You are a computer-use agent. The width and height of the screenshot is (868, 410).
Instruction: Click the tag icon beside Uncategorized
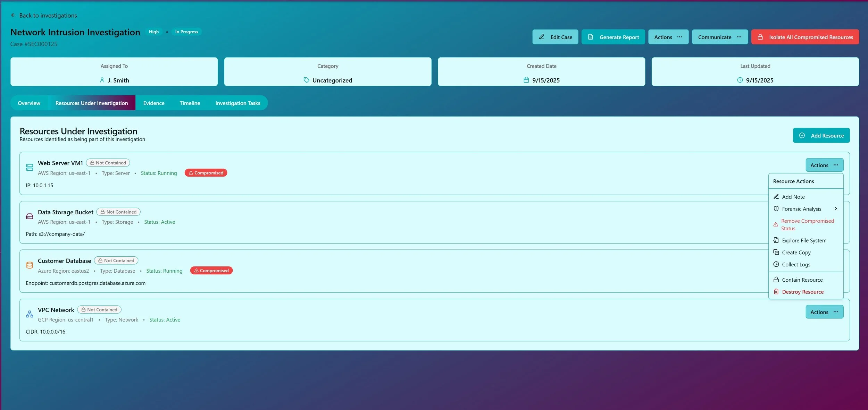[306, 80]
